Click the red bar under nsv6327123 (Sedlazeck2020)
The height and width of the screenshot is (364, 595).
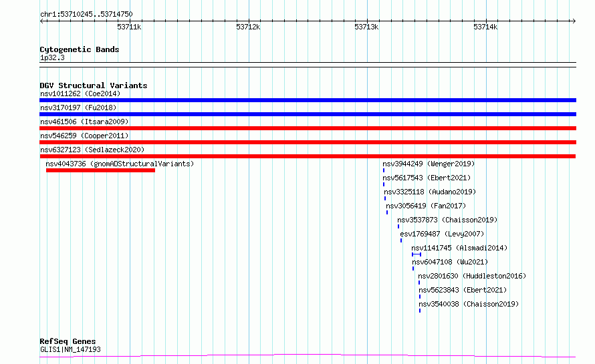[x=308, y=156]
